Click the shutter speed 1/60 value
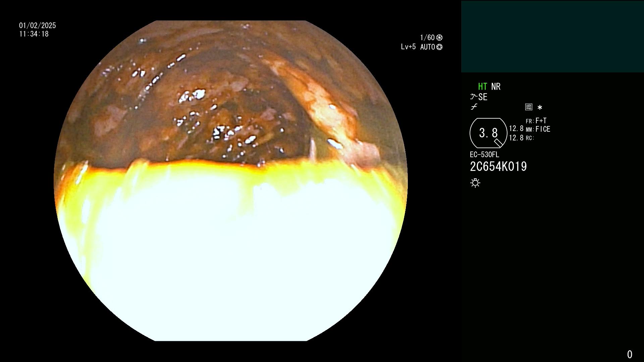The height and width of the screenshot is (362, 644). (427, 38)
